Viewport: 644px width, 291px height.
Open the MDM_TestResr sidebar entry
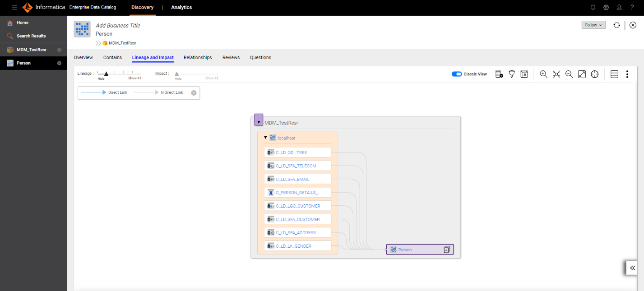pyautogui.click(x=33, y=50)
